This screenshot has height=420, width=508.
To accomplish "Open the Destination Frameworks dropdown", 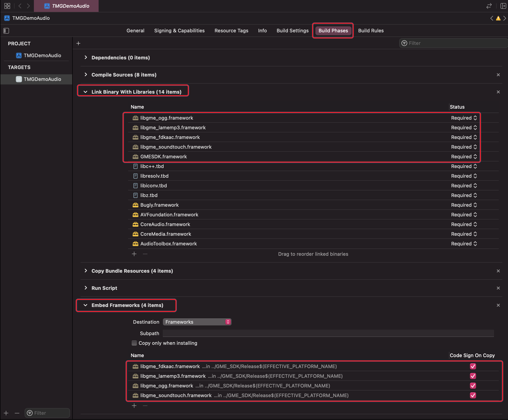I will [x=197, y=322].
